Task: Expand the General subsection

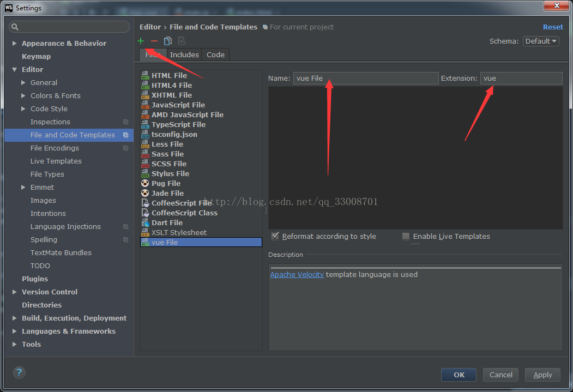Action: tap(23, 82)
